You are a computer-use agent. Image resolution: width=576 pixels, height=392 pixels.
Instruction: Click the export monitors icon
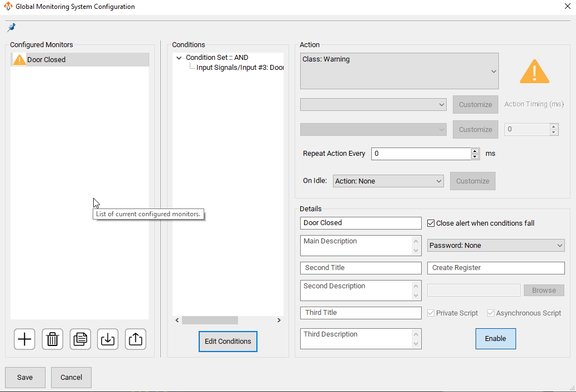click(135, 339)
